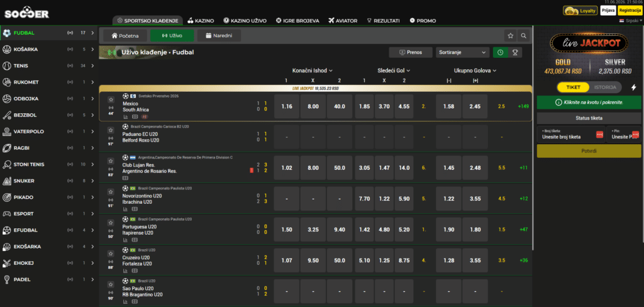Open the Rezultati tab

pyautogui.click(x=383, y=21)
